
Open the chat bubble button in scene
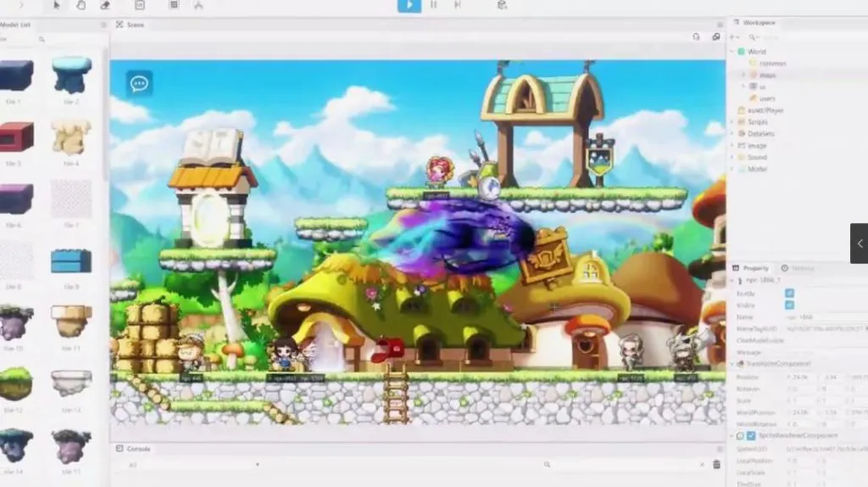[139, 84]
